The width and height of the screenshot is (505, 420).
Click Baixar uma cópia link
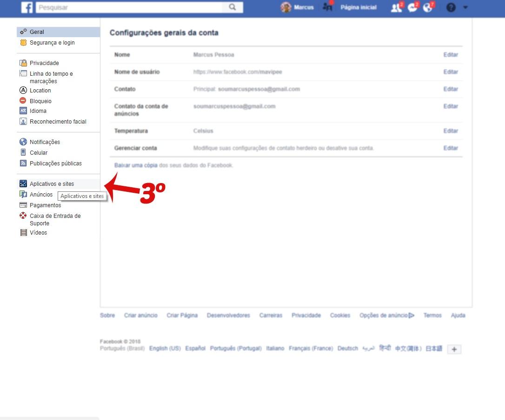tap(136, 165)
